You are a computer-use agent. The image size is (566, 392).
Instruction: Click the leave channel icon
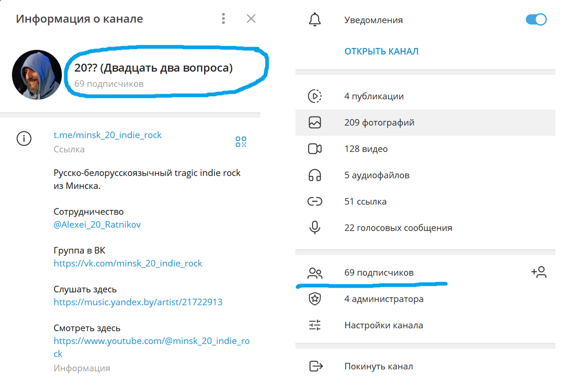pos(315,366)
